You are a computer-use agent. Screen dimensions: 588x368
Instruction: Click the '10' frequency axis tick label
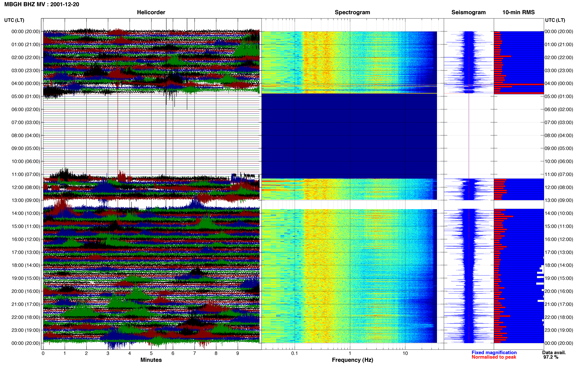405,353
